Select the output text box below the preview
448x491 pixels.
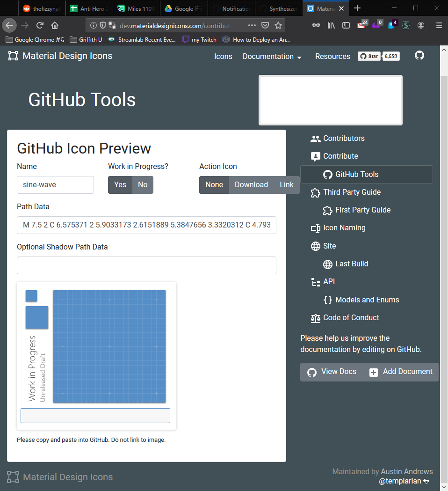pos(95,416)
